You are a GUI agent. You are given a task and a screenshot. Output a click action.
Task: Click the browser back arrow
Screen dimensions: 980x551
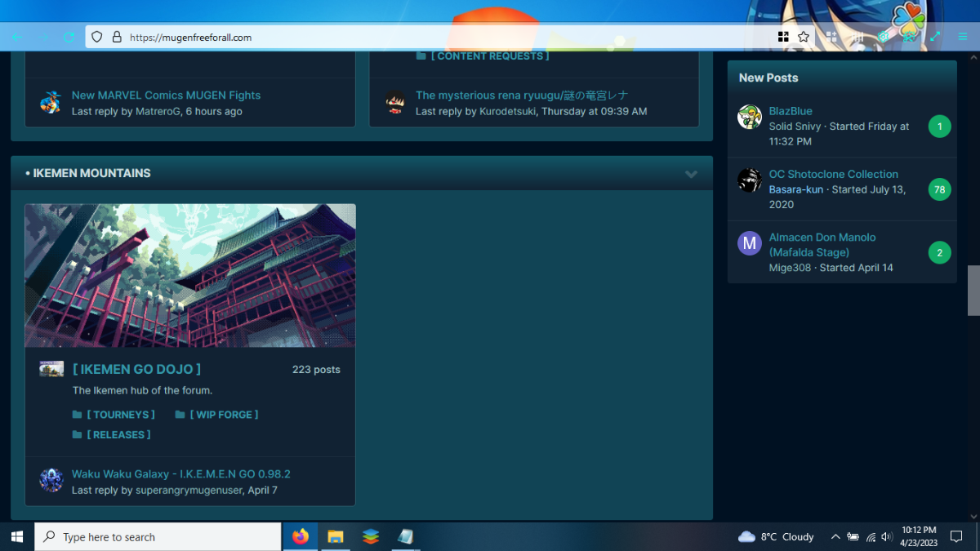pos(17,38)
